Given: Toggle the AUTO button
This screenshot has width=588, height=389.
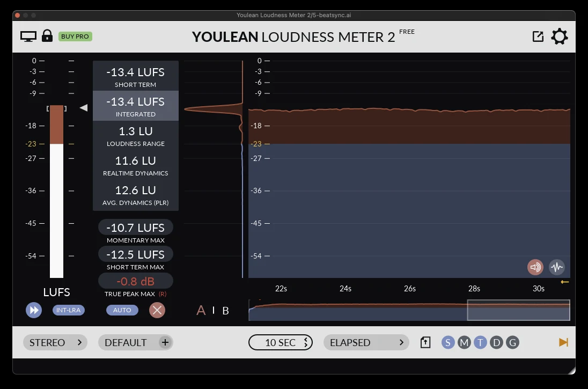Looking at the screenshot, I should [x=122, y=310].
